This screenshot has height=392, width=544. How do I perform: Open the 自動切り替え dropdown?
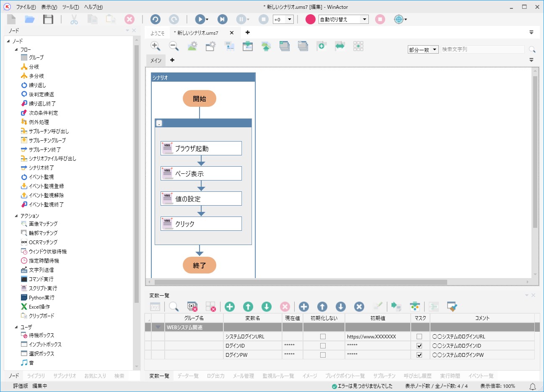click(364, 19)
